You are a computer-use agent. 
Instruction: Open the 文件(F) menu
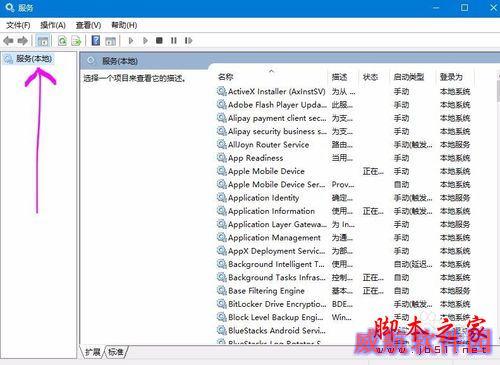click(18, 25)
